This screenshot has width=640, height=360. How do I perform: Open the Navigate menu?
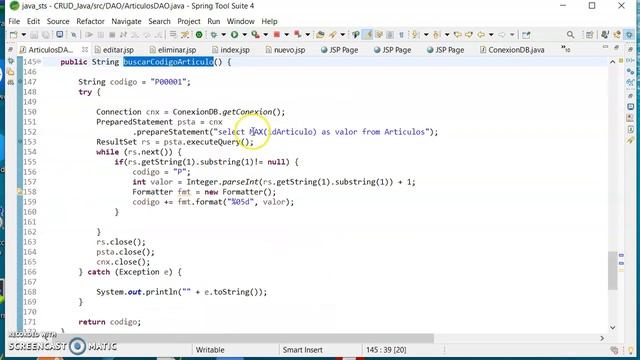point(126,21)
